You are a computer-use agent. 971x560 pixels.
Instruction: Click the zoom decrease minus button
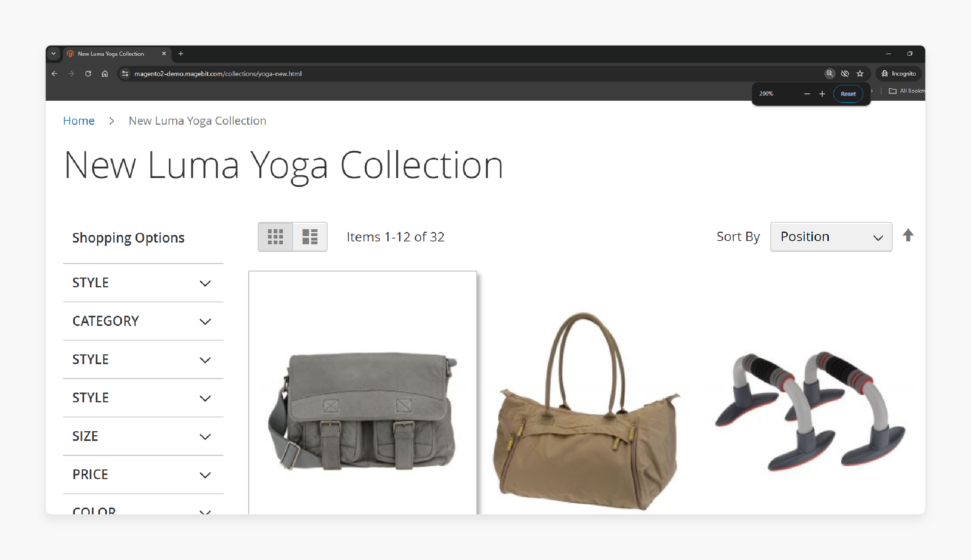coord(806,93)
